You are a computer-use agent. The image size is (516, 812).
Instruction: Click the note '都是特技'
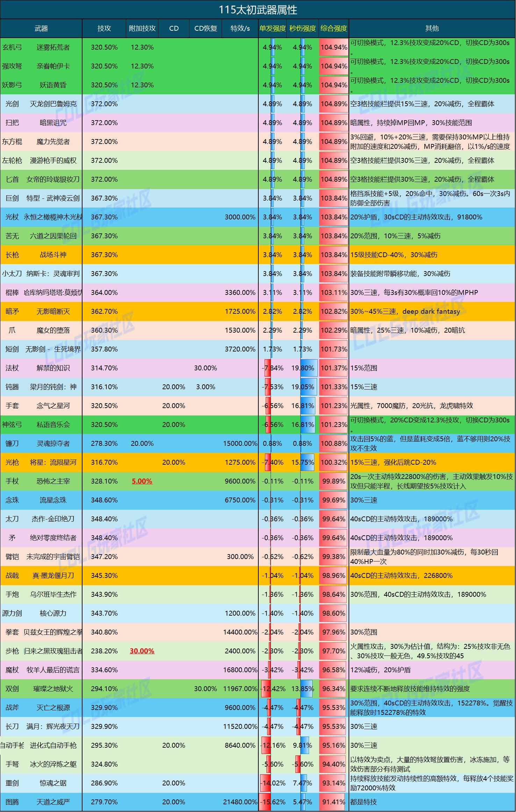pyautogui.click(x=364, y=802)
